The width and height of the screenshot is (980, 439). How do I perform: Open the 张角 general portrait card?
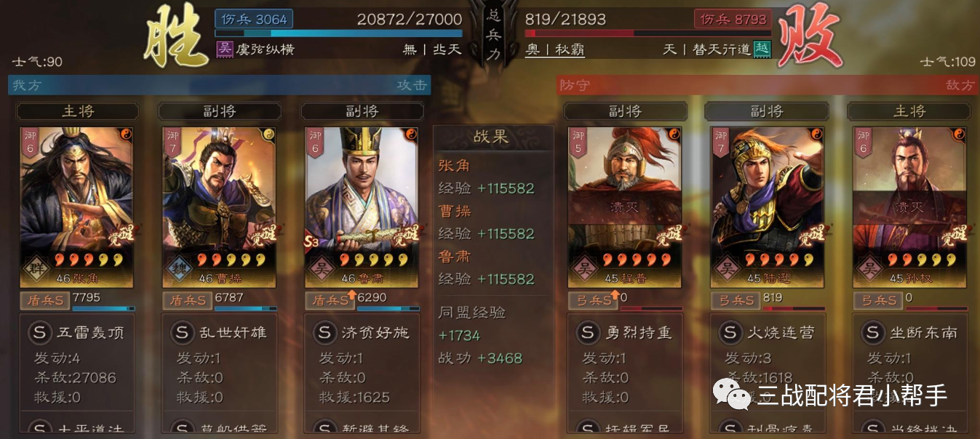[x=76, y=206]
